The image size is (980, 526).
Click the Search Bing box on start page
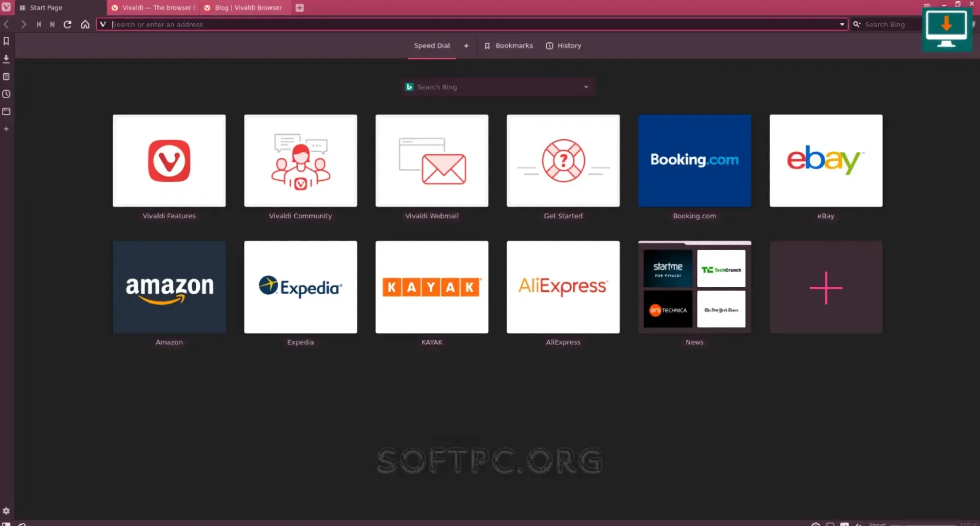point(497,87)
